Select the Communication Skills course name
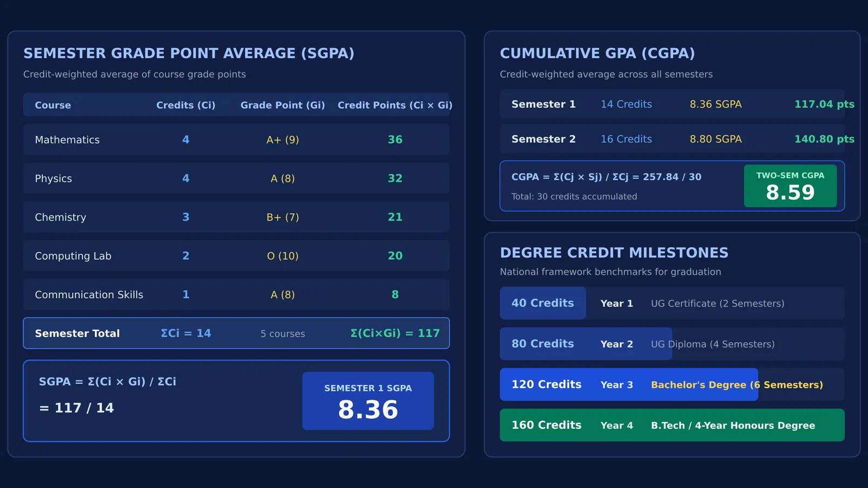Image resolution: width=868 pixels, height=488 pixels. tap(89, 295)
